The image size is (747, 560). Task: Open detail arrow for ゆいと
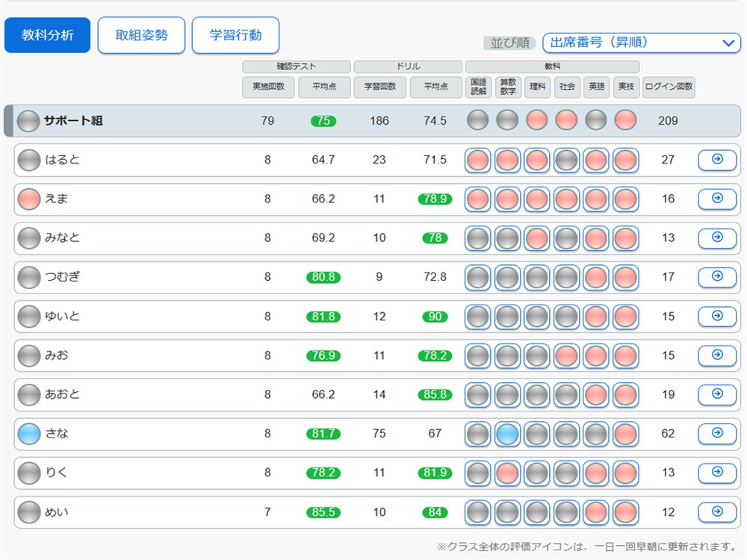717,316
